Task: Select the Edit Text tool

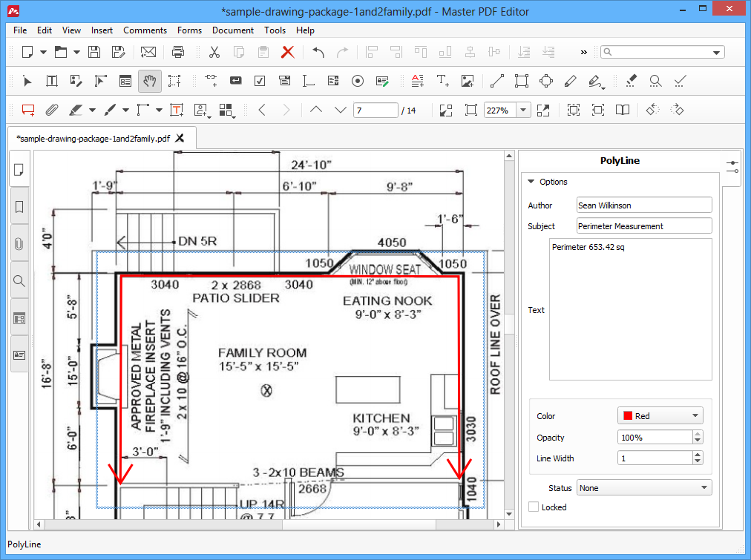Action: tap(52, 81)
